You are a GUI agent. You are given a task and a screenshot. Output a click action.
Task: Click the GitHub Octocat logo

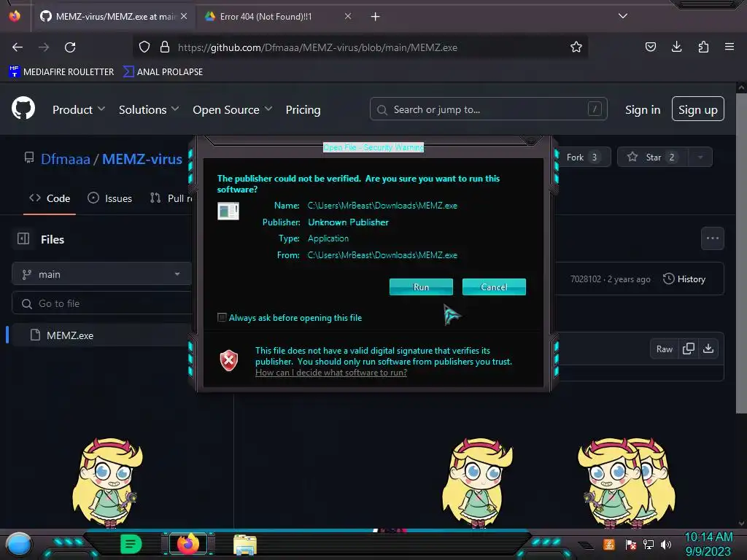coord(23,109)
